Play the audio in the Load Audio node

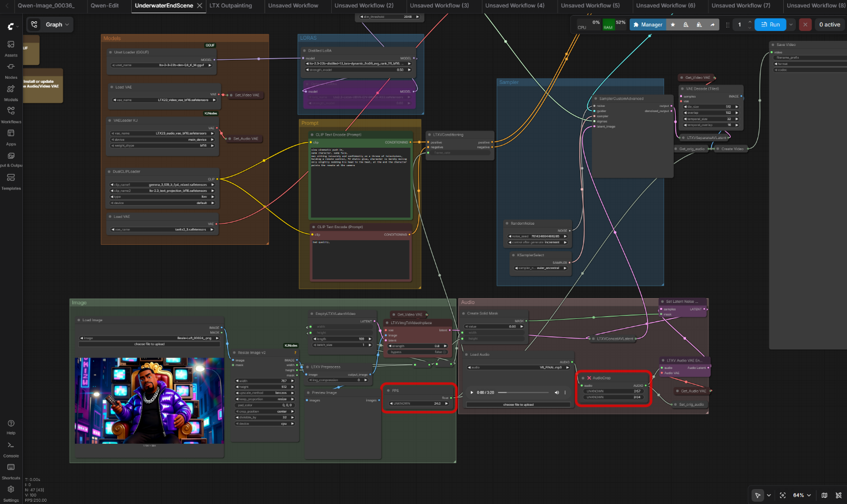(472, 393)
